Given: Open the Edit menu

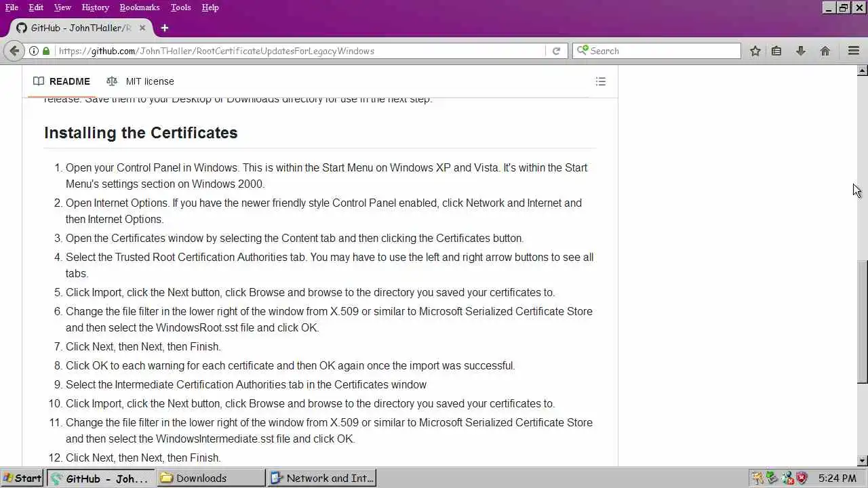Looking at the screenshot, I should coord(36,7).
